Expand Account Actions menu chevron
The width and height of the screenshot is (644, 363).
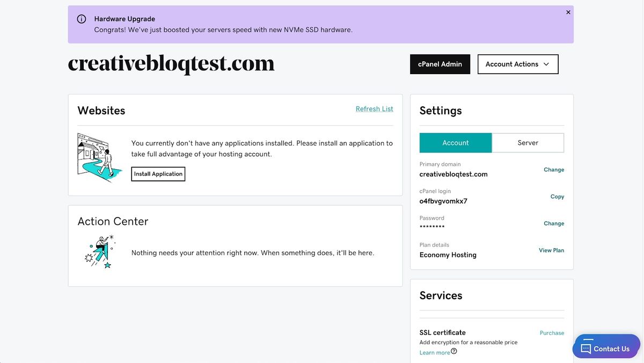[547, 64]
